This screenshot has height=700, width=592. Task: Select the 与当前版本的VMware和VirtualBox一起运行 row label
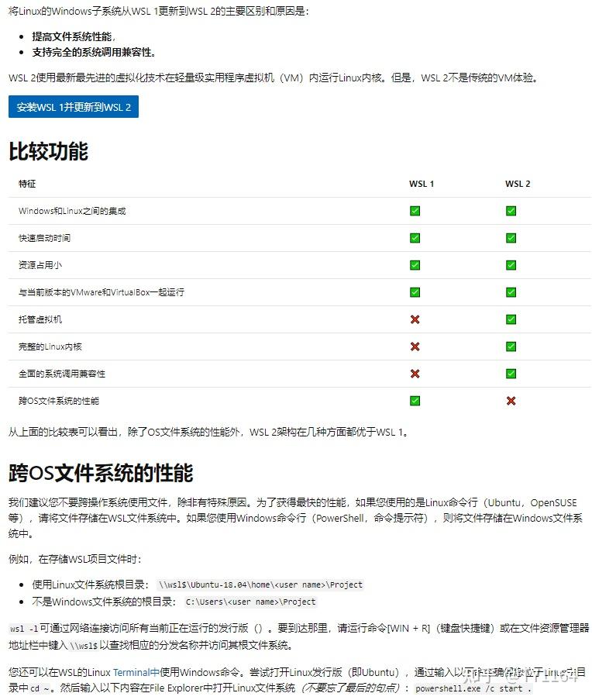(102, 292)
